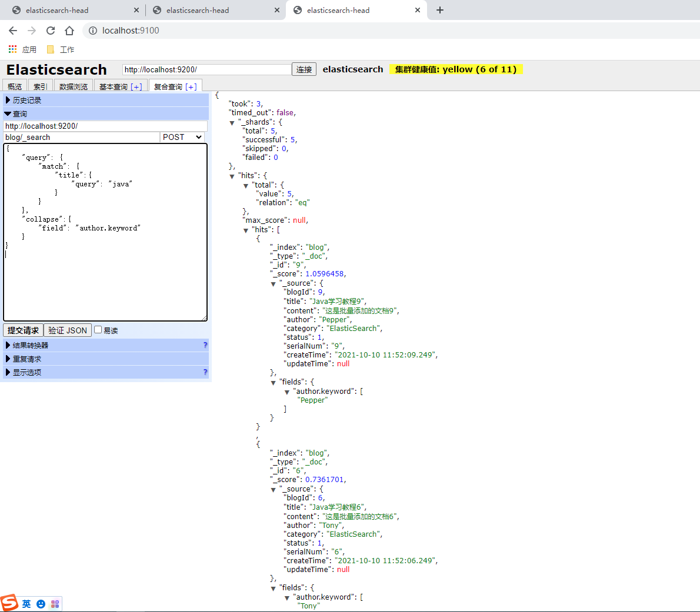This screenshot has height=612, width=700.
Task: Expand the 结果转换器 section
Action: coord(106,345)
